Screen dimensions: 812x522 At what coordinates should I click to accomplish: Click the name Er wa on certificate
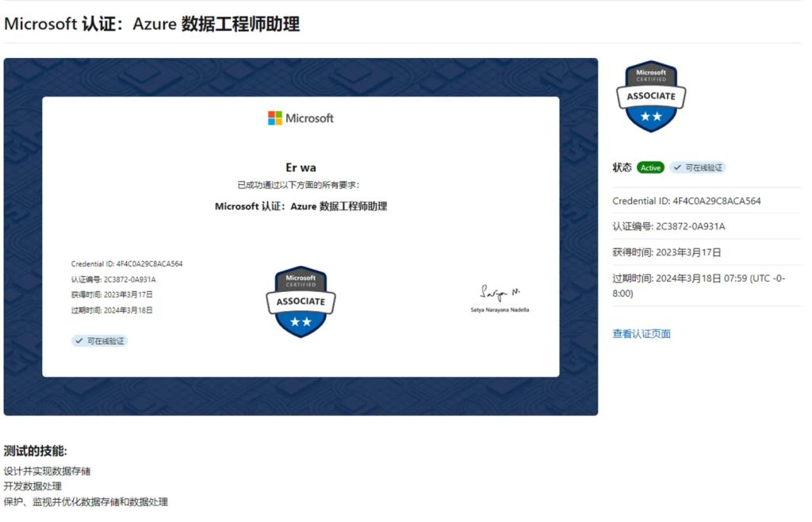(x=301, y=167)
